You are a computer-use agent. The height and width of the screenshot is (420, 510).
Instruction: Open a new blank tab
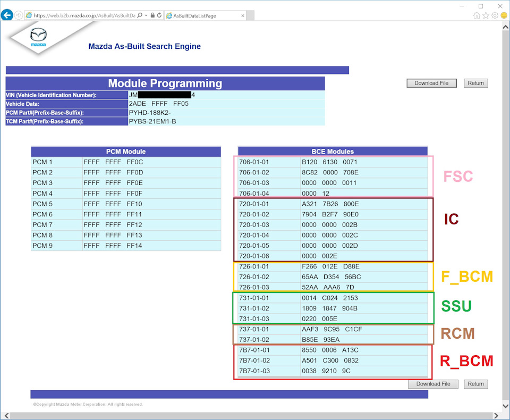pyautogui.click(x=250, y=15)
